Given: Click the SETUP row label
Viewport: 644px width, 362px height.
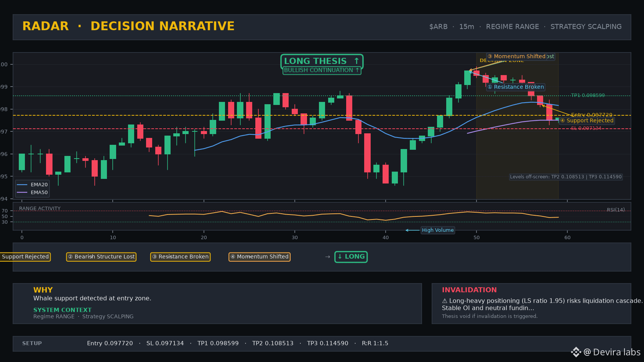Looking at the screenshot, I should (x=32, y=343).
